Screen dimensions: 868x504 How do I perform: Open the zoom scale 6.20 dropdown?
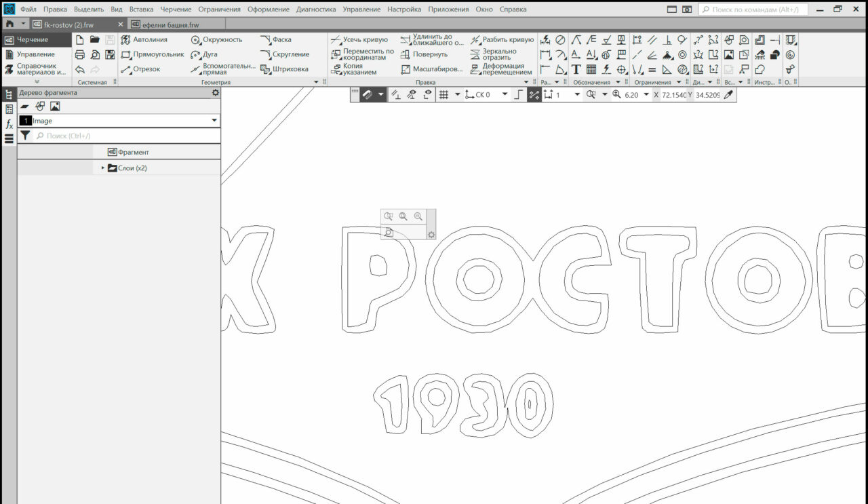(646, 95)
